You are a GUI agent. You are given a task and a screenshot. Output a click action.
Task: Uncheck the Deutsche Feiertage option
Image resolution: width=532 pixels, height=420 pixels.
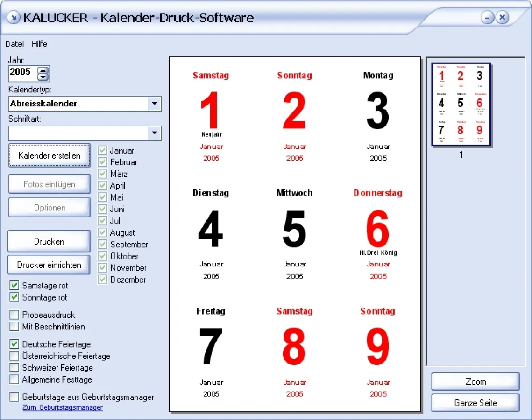point(14,344)
